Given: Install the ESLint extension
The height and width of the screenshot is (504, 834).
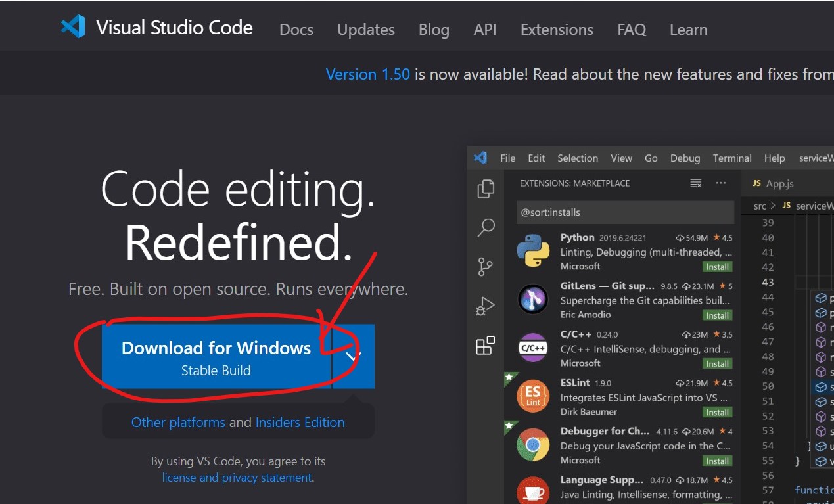Looking at the screenshot, I should [718, 413].
